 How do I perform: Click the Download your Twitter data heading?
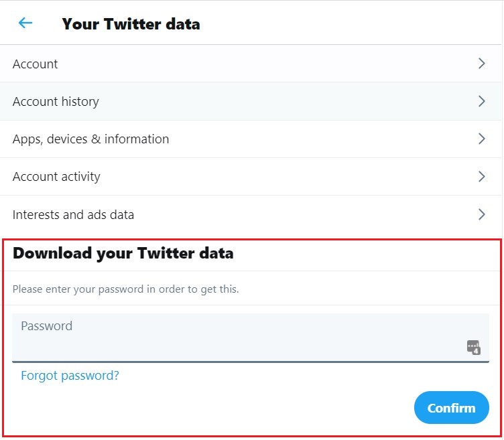123,253
